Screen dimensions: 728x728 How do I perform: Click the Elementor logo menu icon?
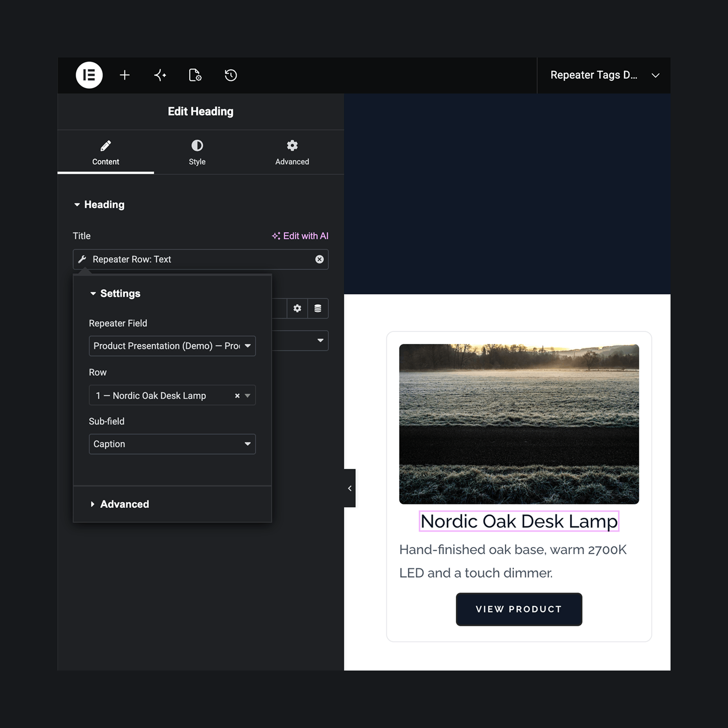click(89, 75)
